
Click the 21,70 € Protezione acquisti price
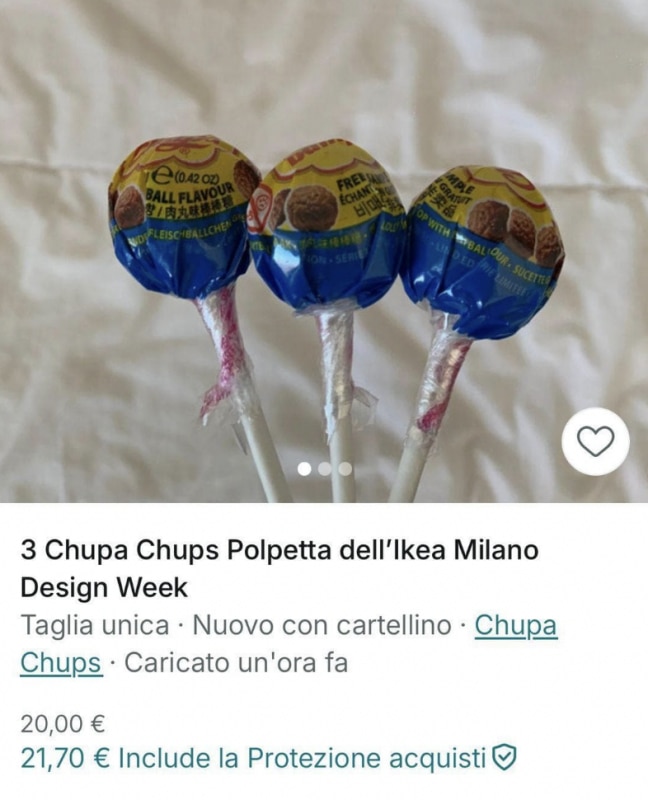click(268, 758)
